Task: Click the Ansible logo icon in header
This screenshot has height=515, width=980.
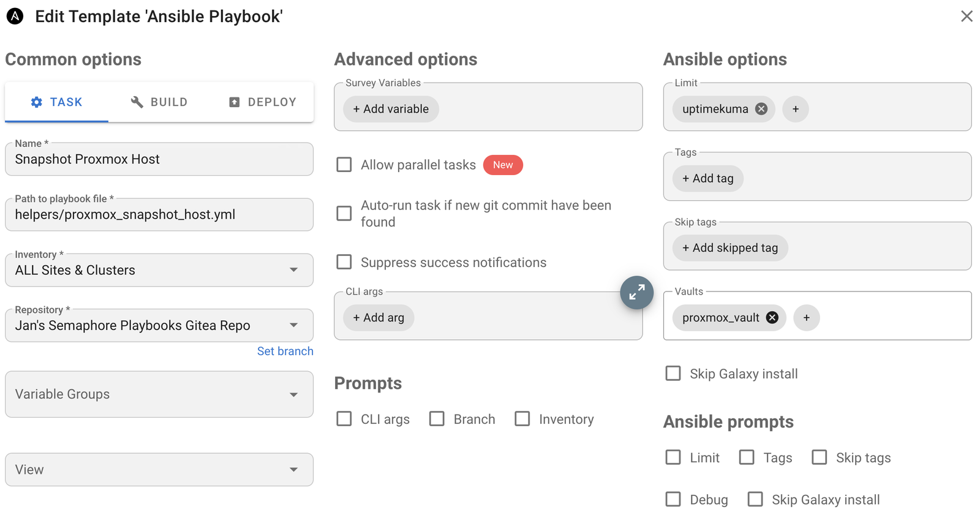Action: [x=15, y=17]
